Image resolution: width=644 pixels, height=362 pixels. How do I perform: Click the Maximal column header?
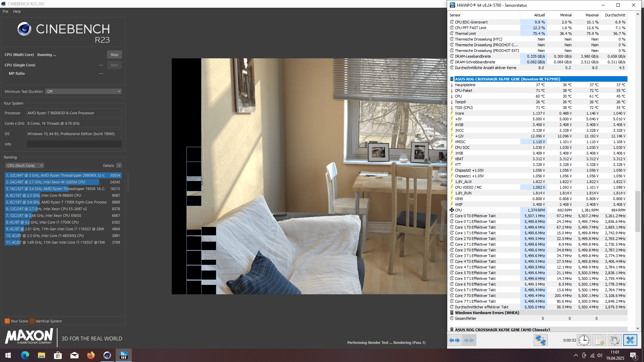[592, 15]
